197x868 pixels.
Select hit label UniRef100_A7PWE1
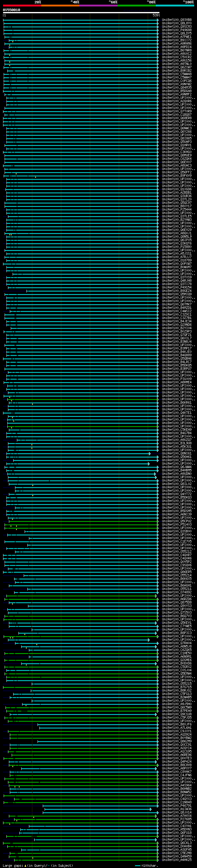point(177,37)
